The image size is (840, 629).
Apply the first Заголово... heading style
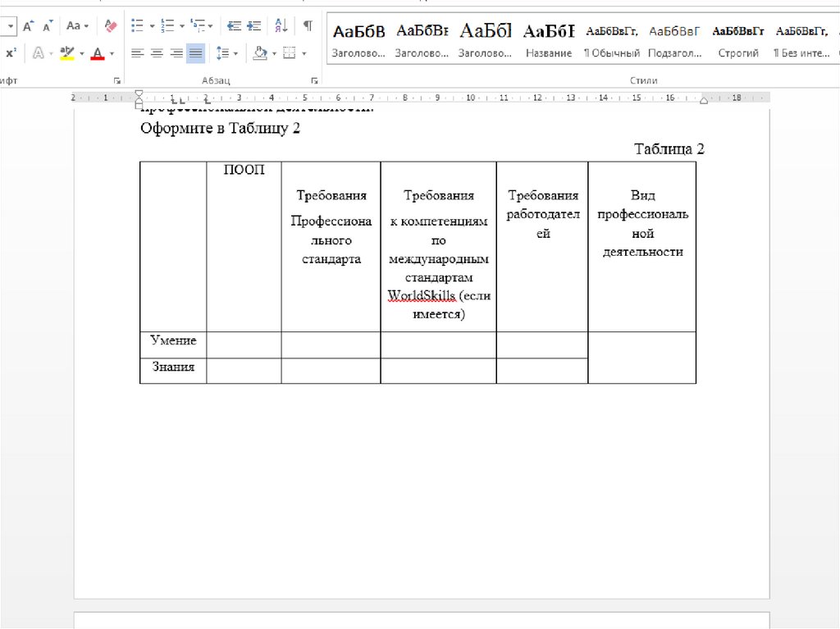[358, 41]
